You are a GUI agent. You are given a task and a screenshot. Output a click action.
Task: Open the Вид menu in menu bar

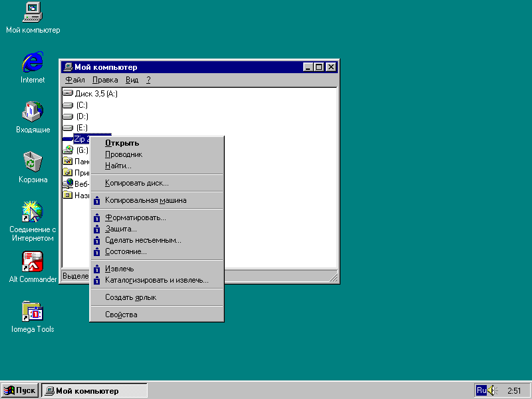pyautogui.click(x=132, y=80)
